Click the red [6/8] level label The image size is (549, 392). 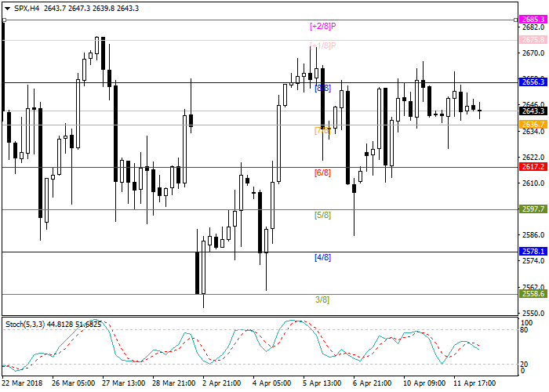tap(322, 172)
